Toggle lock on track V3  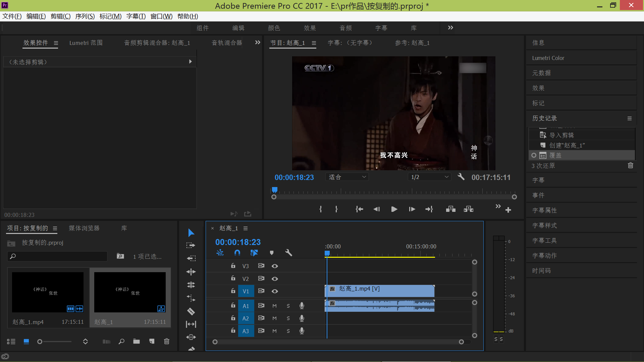(233, 266)
